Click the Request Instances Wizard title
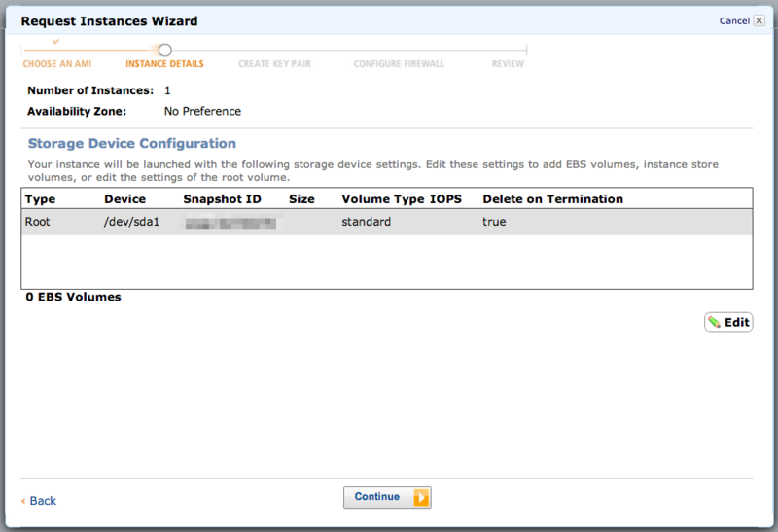Image resolution: width=778 pixels, height=532 pixels. (x=109, y=21)
